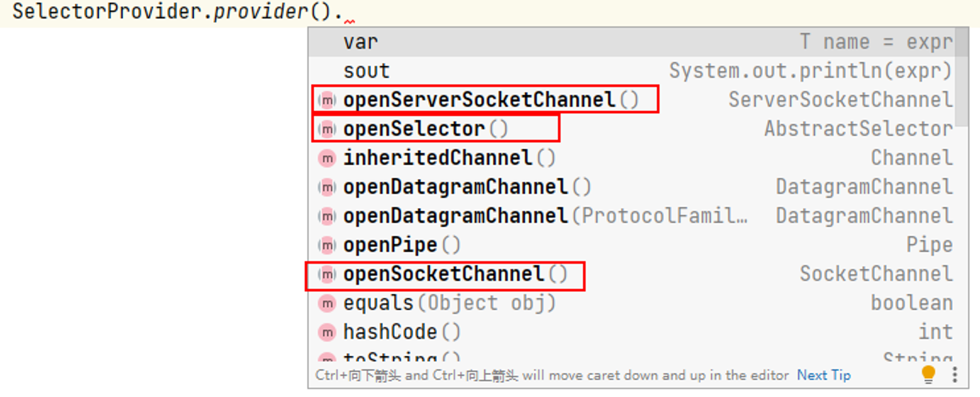
Task: Click the yellow lightbulb tip icon
Action: point(928,375)
